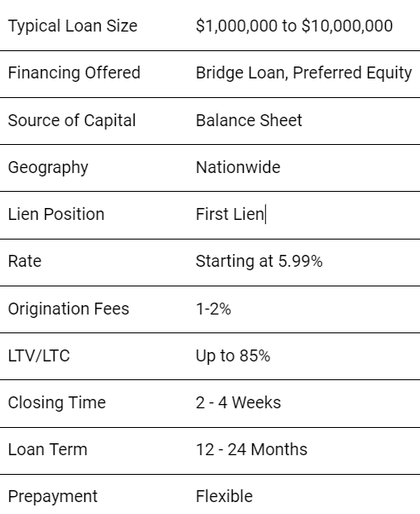
Task: Select the Flexible prepayment value
Action: pos(224,496)
